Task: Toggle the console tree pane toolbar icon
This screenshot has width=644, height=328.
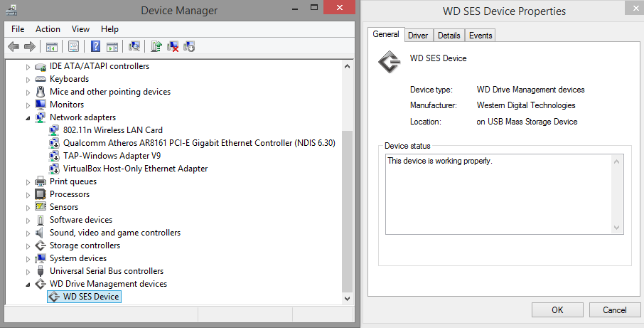Action: pyautogui.click(x=52, y=46)
